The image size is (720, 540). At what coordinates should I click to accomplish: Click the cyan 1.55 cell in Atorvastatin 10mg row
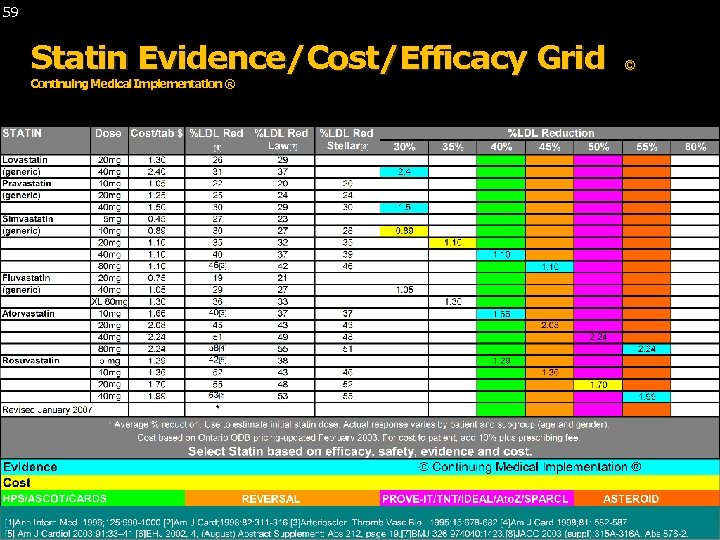point(501,314)
